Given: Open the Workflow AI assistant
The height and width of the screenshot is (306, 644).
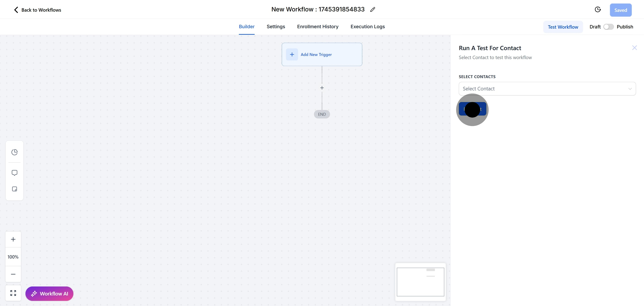Looking at the screenshot, I should (49, 293).
